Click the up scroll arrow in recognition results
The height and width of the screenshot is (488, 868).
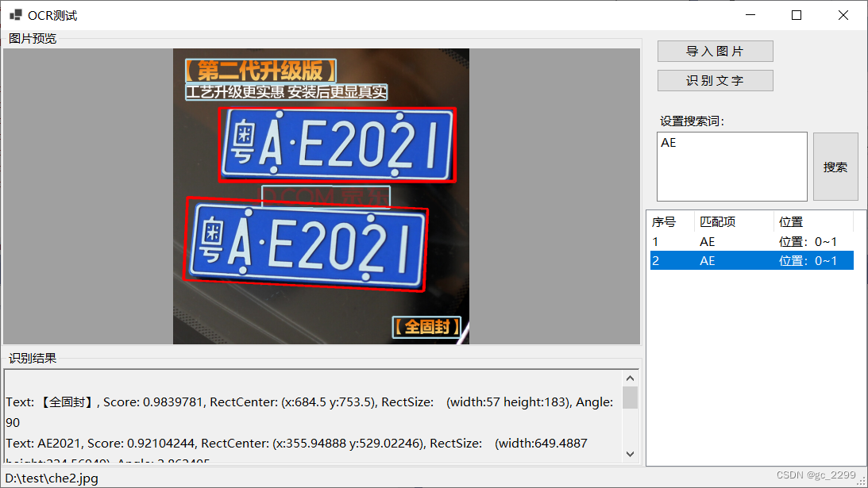pyautogui.click(x=630, y=378)
